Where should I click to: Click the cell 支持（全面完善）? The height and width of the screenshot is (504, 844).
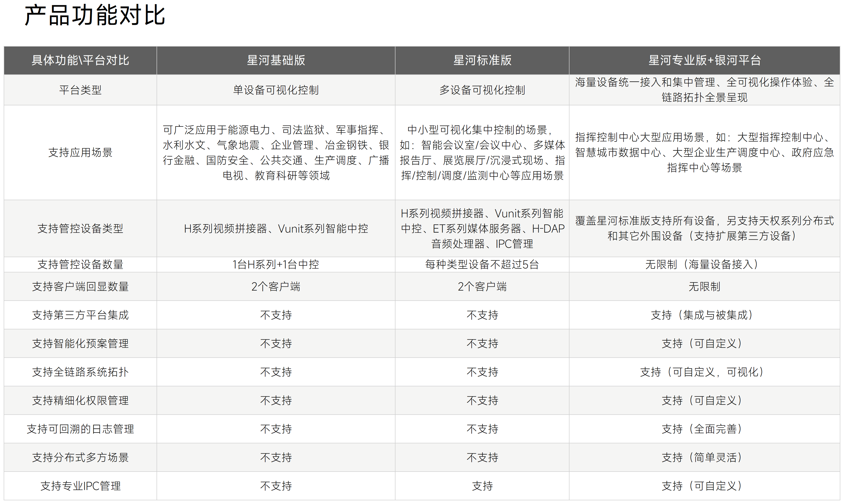click(705, 429)
